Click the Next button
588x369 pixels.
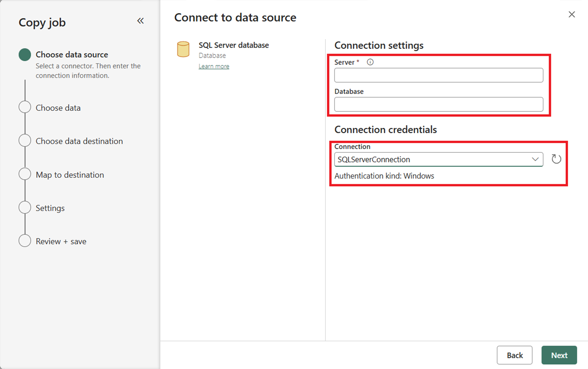[559, 355]
